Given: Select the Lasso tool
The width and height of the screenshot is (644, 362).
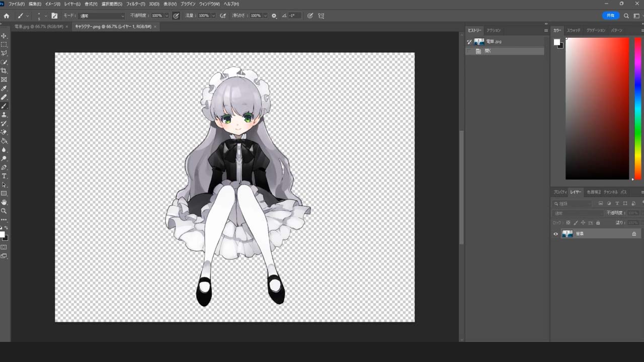Looking at the screenshot, I should [4, 53].
